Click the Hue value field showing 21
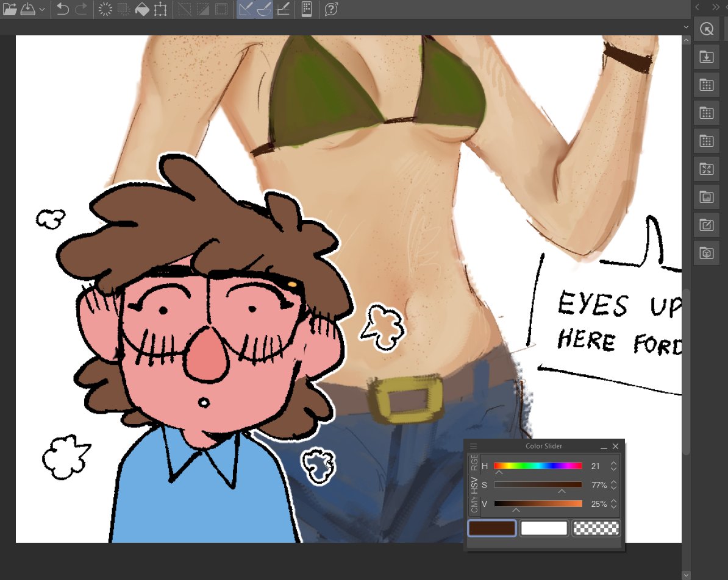Viewport: 728px width, 580px height. tap(596, 466)
